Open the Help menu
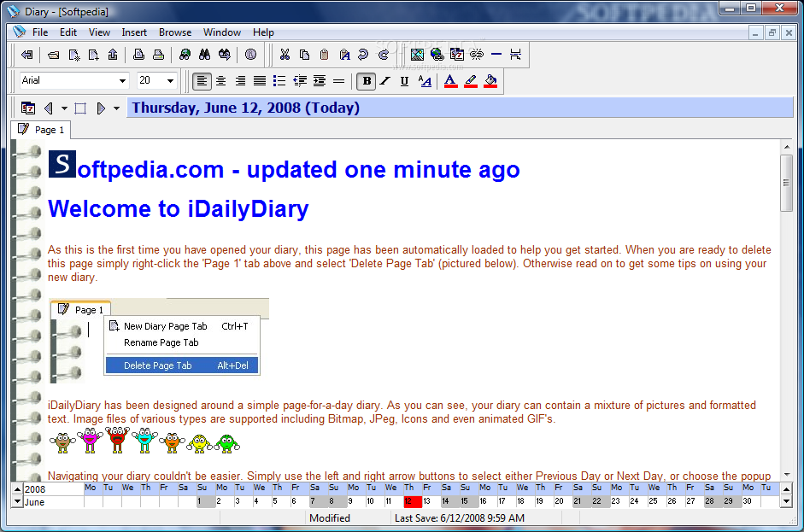804x532 pixels. click(263, 32)
